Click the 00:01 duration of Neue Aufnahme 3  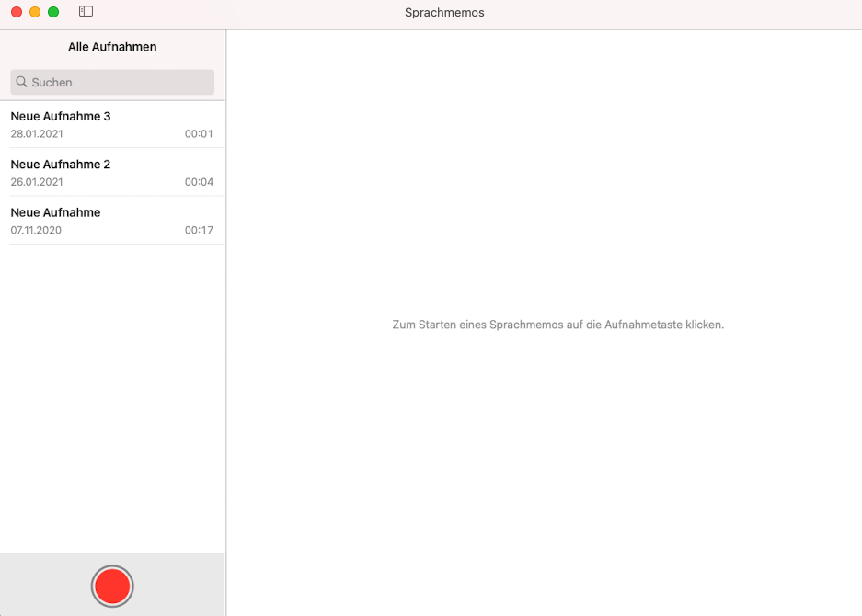point(199,134)
